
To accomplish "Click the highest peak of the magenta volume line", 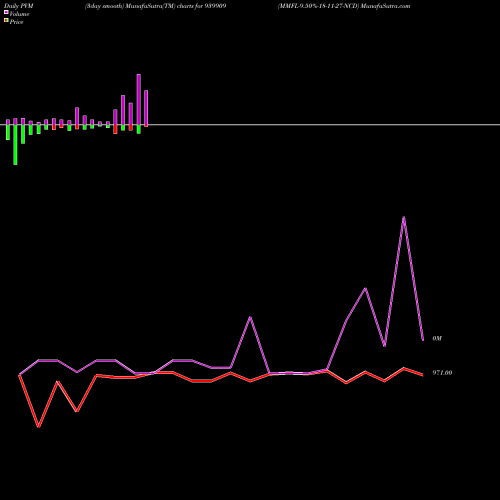I will pyautogui.click(x=404, y=217).
